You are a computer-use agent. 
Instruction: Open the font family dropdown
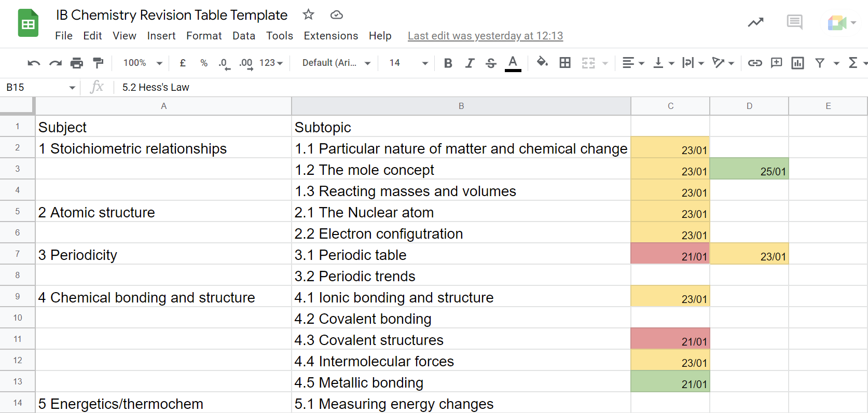tap(336, 63)
